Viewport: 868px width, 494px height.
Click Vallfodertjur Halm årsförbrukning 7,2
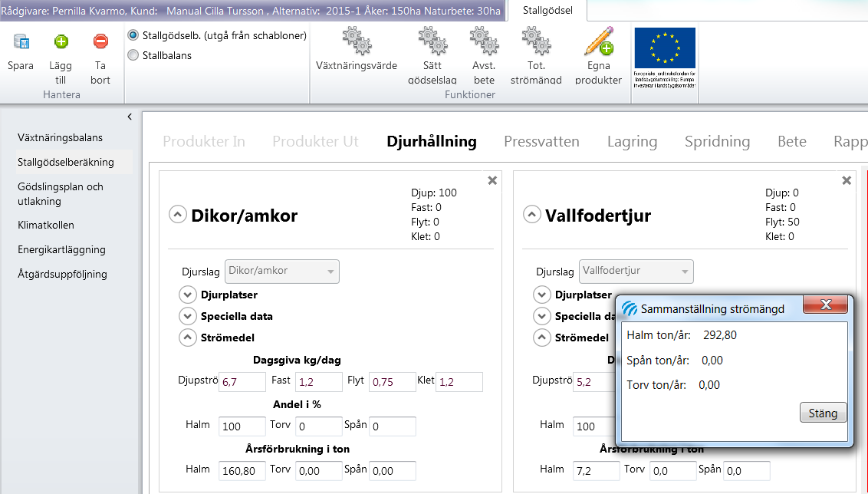(x=597, y=471)
